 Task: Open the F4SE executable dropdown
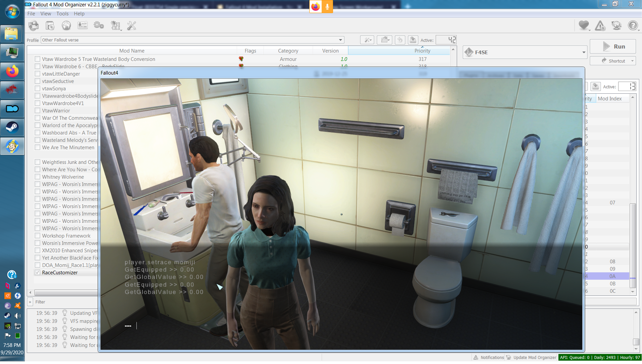(525, 52)
